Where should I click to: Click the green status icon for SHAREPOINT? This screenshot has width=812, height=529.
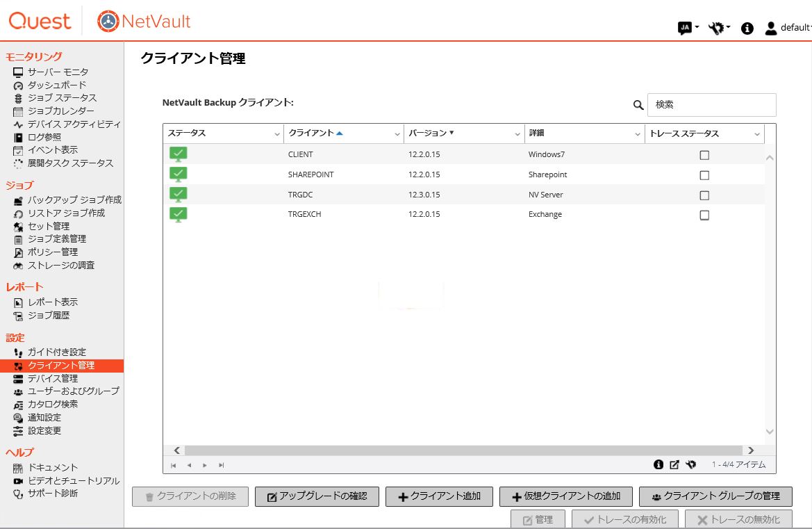[x=178, y=174]
